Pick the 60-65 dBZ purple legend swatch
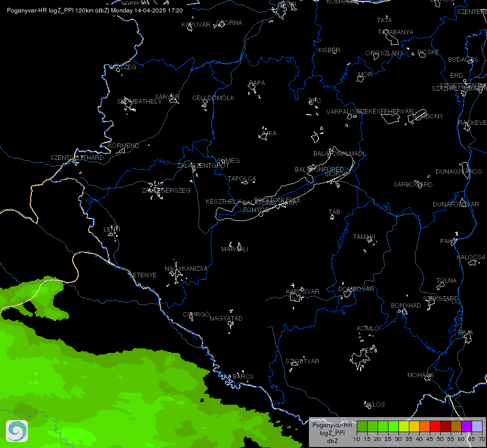Viewport: 487px width, 448px height. 467,427
